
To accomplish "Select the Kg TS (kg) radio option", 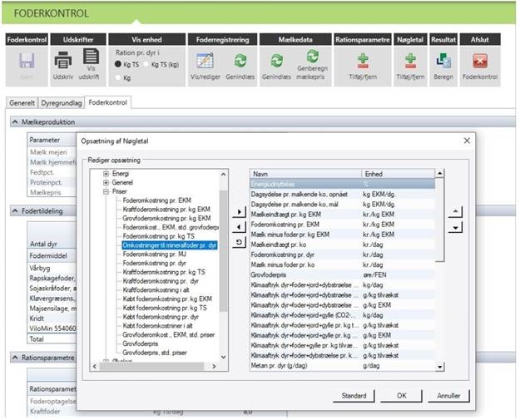I will click(148, 64).
